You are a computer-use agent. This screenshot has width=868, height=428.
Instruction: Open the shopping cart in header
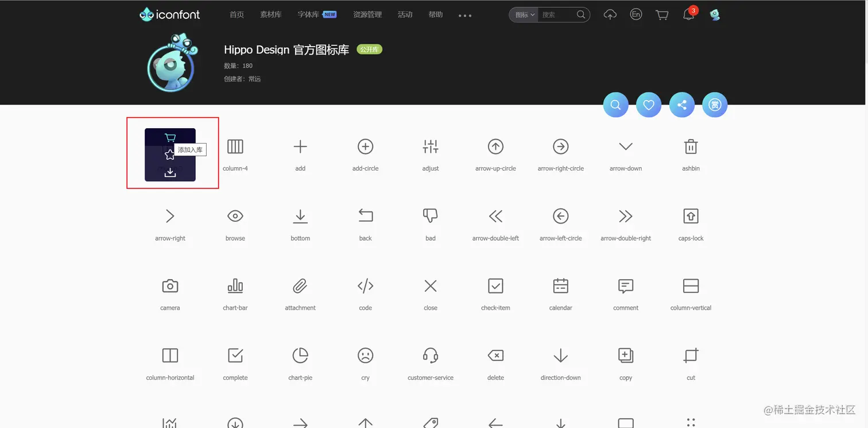point(662,15)
